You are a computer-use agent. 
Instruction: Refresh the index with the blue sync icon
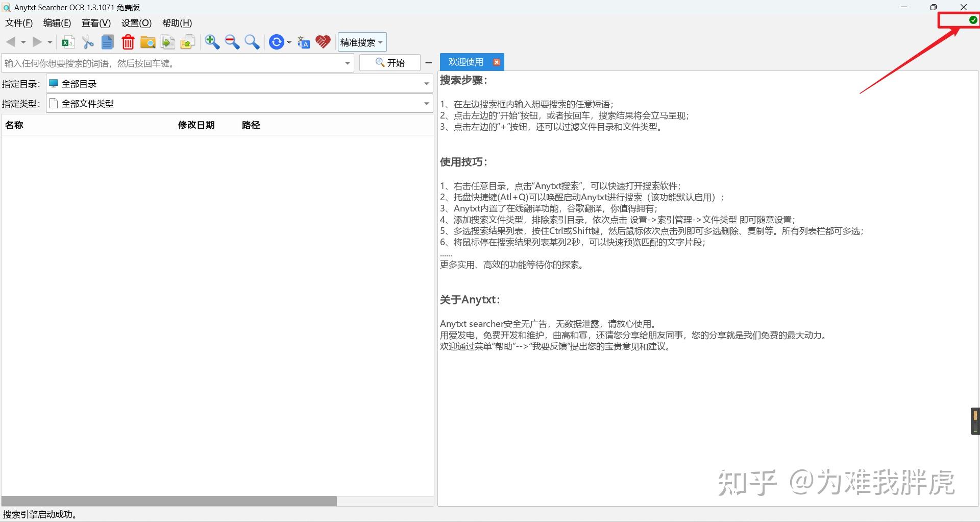[x=277, y=42]
